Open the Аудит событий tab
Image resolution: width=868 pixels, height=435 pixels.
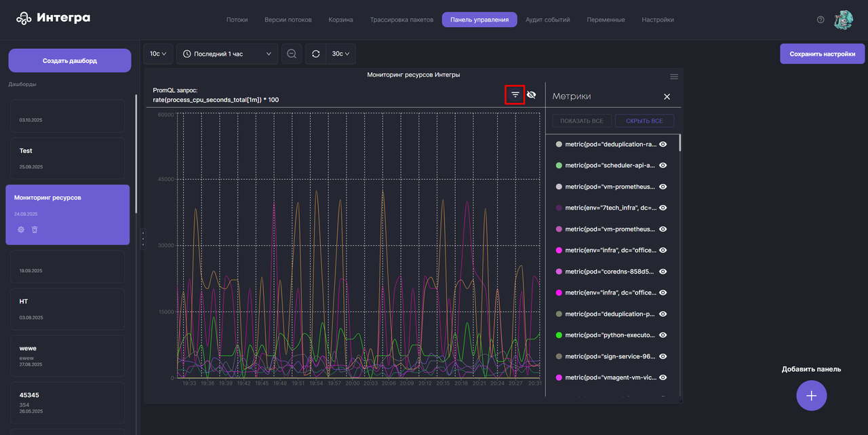coord(548,20)
